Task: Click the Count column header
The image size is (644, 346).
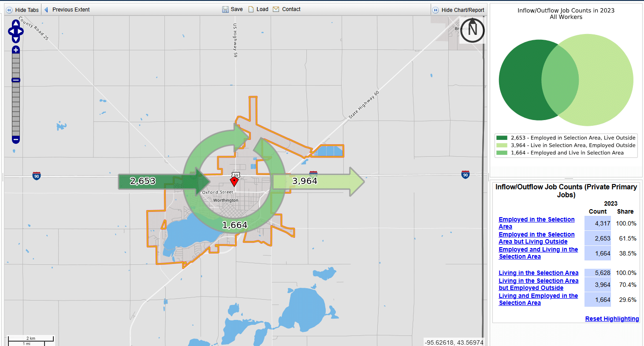Action: click(598, 211)
